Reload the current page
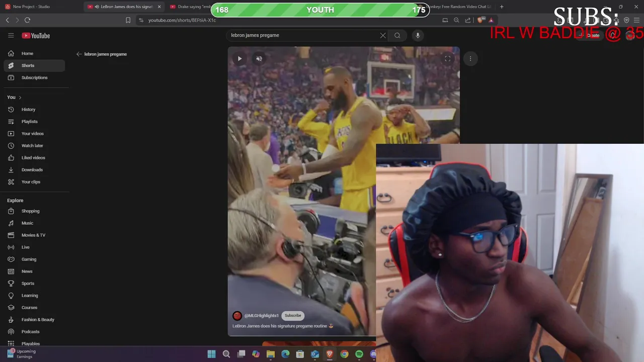Image resolution: width=644 pixels, height=362 pixels. [x=27, y=20]
